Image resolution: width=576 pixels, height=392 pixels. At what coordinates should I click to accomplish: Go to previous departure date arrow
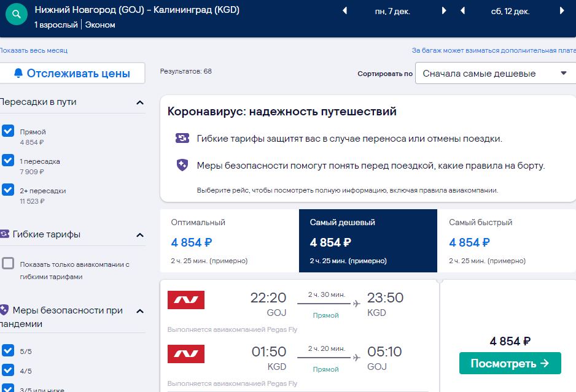point(344,10)
